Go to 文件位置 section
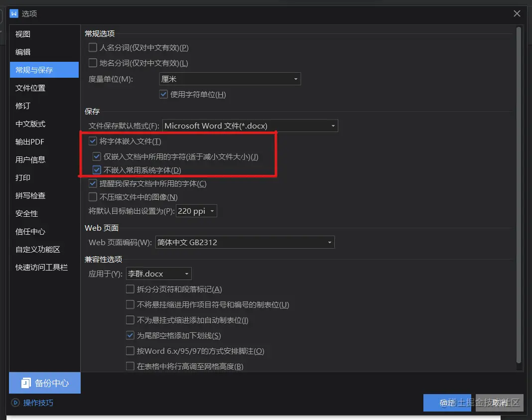This screenshot has width=532, height=420. click(x=44, y=88)
